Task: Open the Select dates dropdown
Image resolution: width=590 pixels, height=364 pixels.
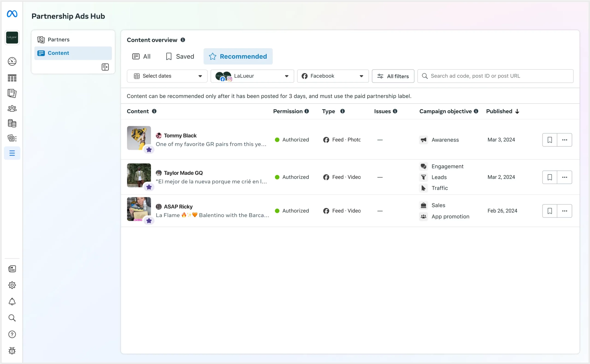Action: 167,76
